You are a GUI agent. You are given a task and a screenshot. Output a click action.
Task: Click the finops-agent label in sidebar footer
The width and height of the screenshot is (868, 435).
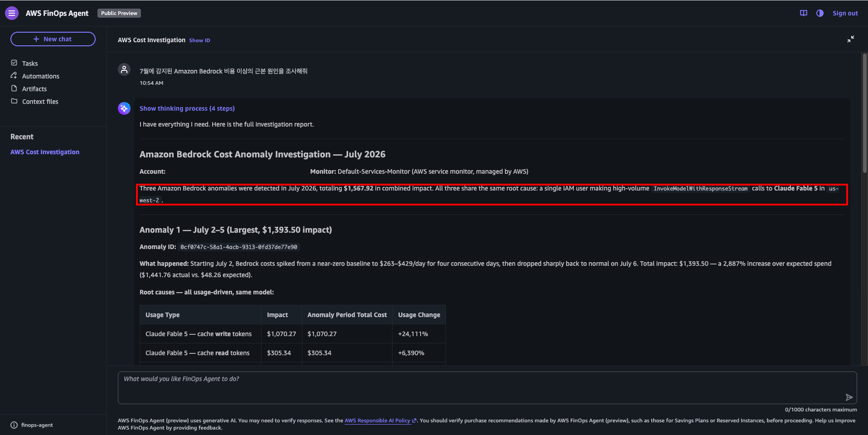click(37, 425)
